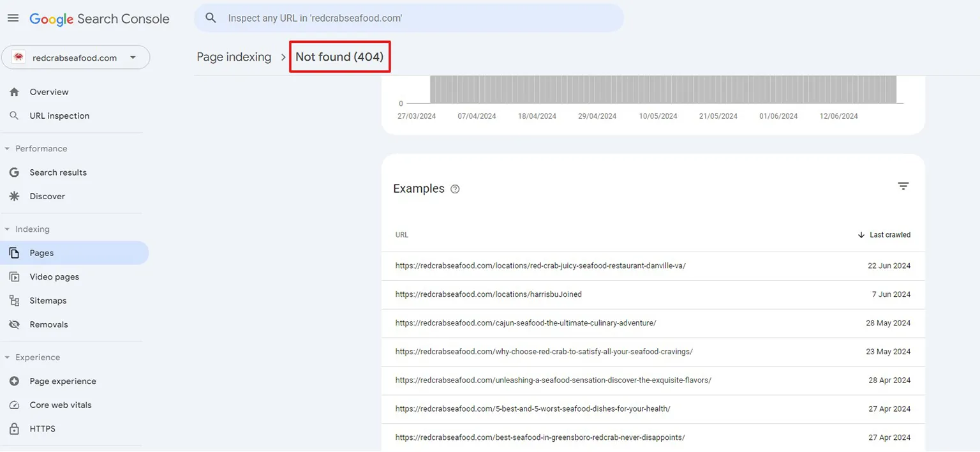
Task: Open the URL inspection tool
Action: [59, 116]
